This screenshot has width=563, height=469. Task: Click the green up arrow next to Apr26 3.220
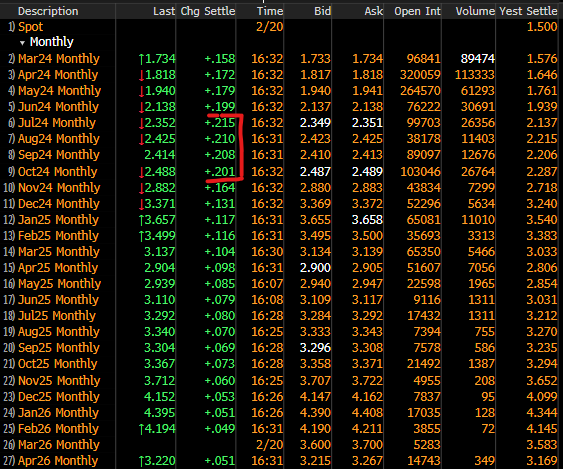click(141, 461)
